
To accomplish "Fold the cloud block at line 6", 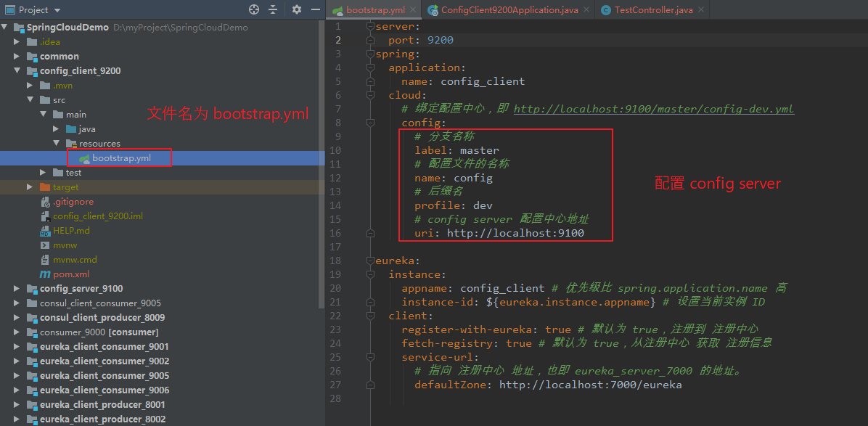I will [370, 95].
